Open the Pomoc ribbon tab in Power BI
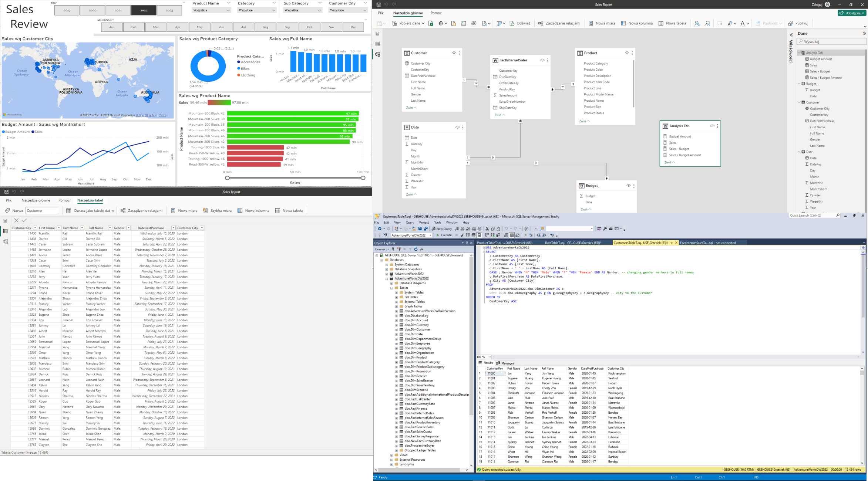 coord(436,13)
